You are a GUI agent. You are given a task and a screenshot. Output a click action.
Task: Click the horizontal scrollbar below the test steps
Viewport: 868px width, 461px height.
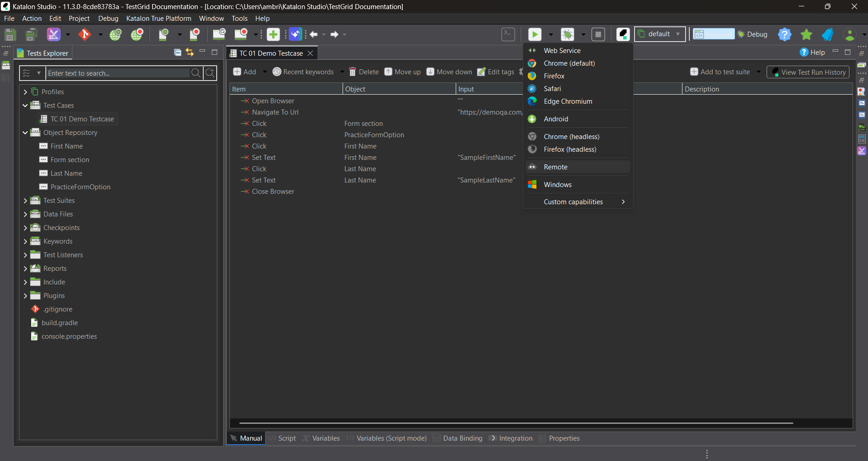[516, 423]
